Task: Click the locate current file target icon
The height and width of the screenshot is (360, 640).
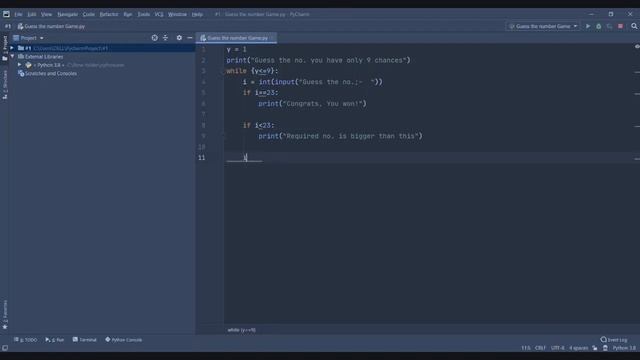Action: (x=154, y=38)
